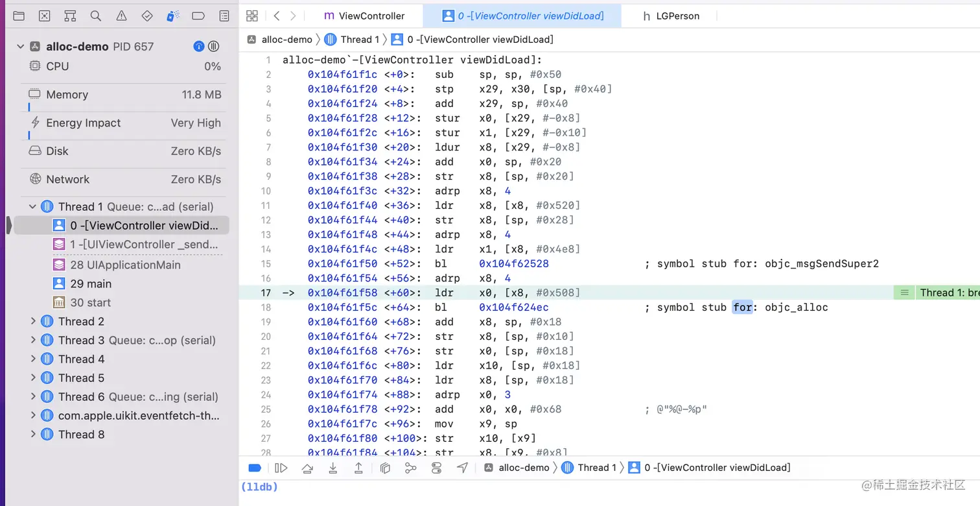The width and height of the screenshot is (980, 506).
Task: Open the CPU gauge report
Action: pyautogui.click(x=124, y=66)
